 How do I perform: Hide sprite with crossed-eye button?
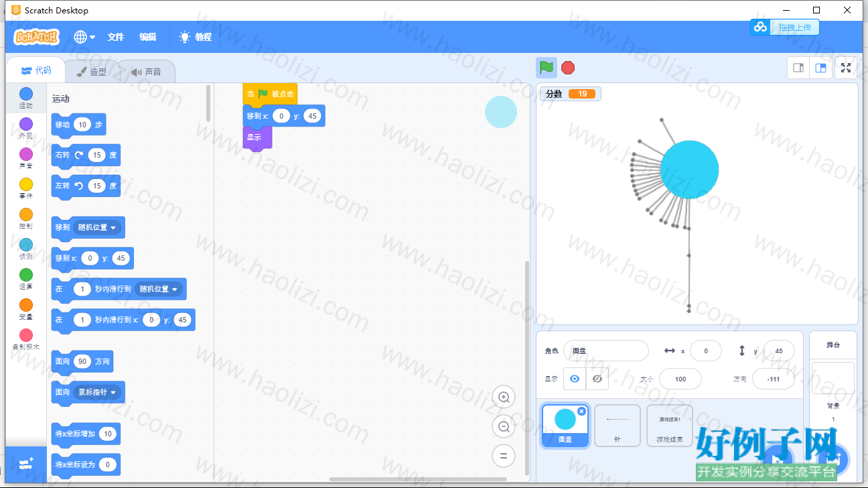tap(597, 379)
